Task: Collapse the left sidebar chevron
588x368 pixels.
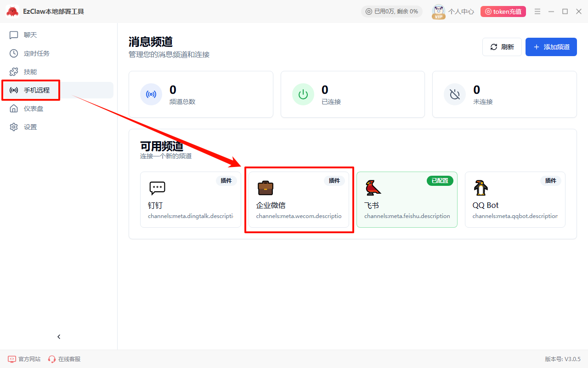Action: tap(59, 337)
